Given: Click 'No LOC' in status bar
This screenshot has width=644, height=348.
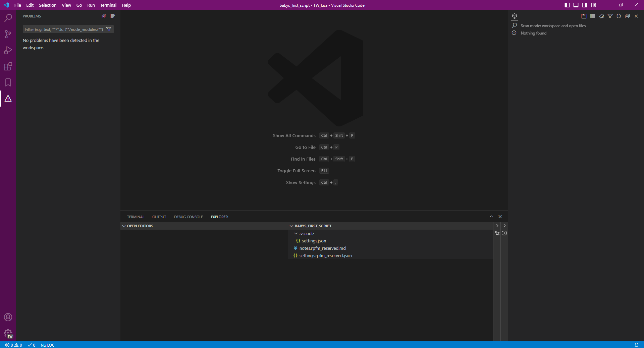Looking at the screenshot, I should (x=48, y=345).
